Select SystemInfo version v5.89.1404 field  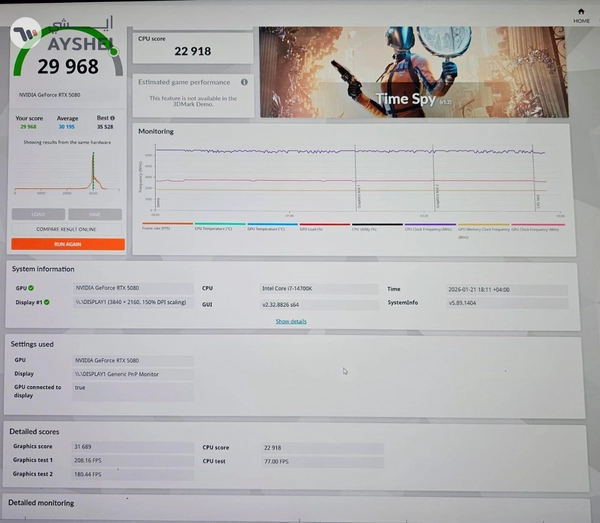coord(507,303)
